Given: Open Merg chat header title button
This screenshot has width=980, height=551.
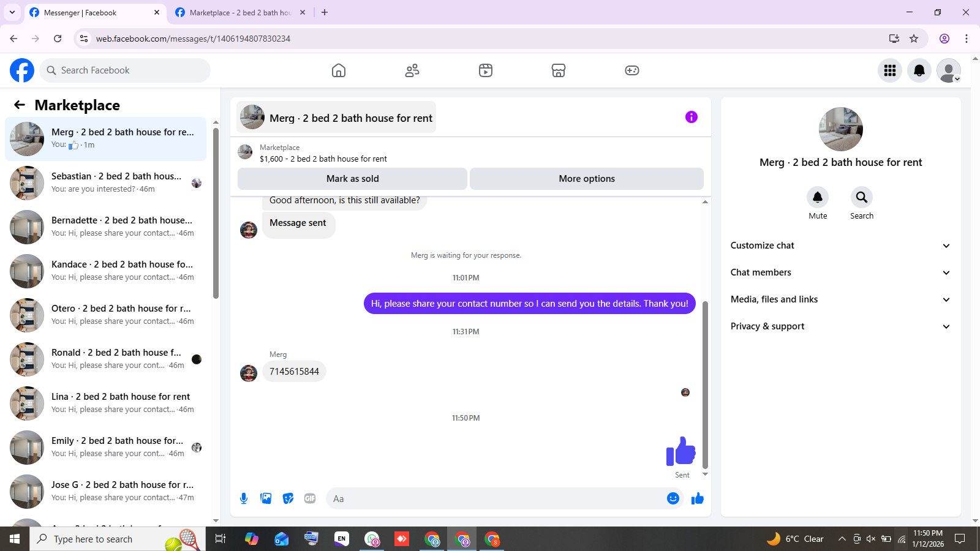Looking at the screenshot, I should point(337,118).
